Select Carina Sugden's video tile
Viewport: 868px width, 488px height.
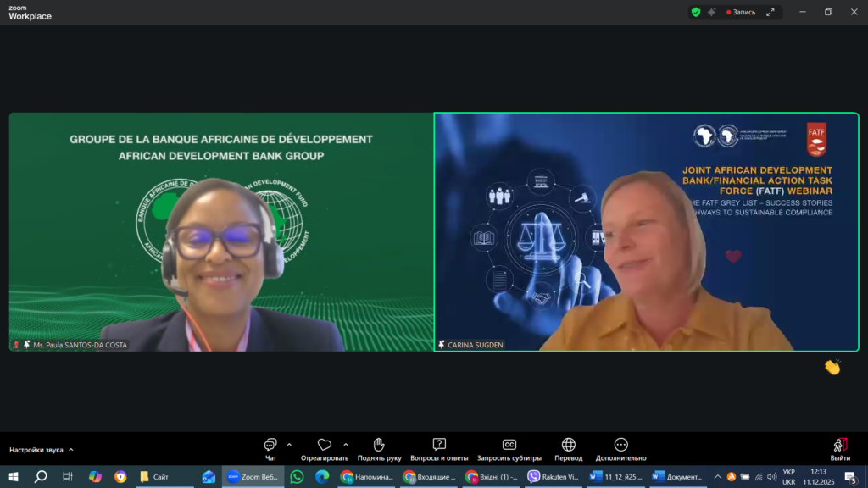click(x=646, y=231)
